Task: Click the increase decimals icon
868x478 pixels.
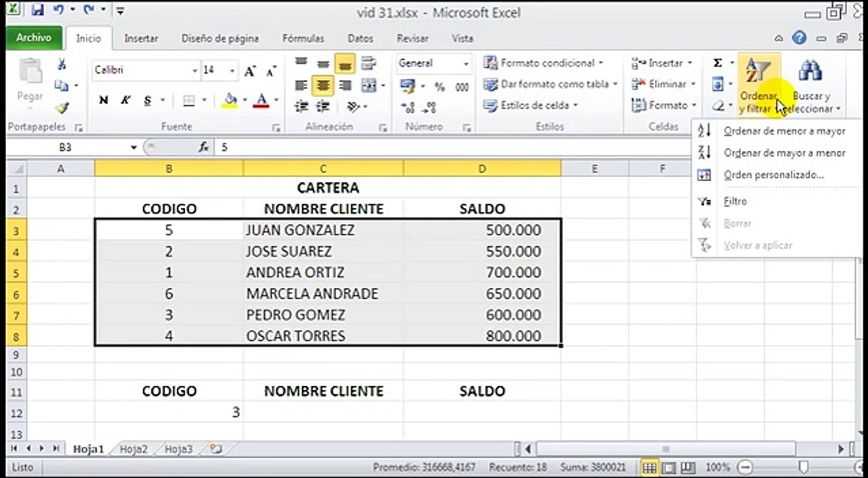Action: point(408,108)
